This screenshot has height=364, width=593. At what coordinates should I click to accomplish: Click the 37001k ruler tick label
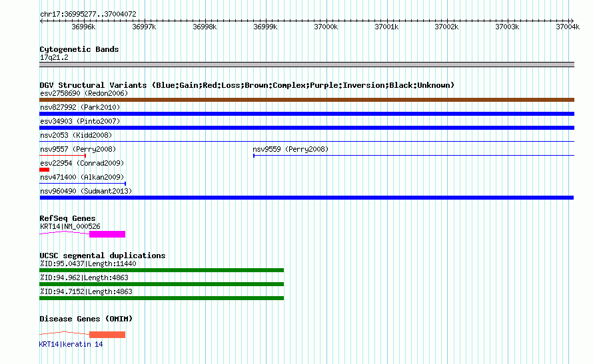point(386,27)
